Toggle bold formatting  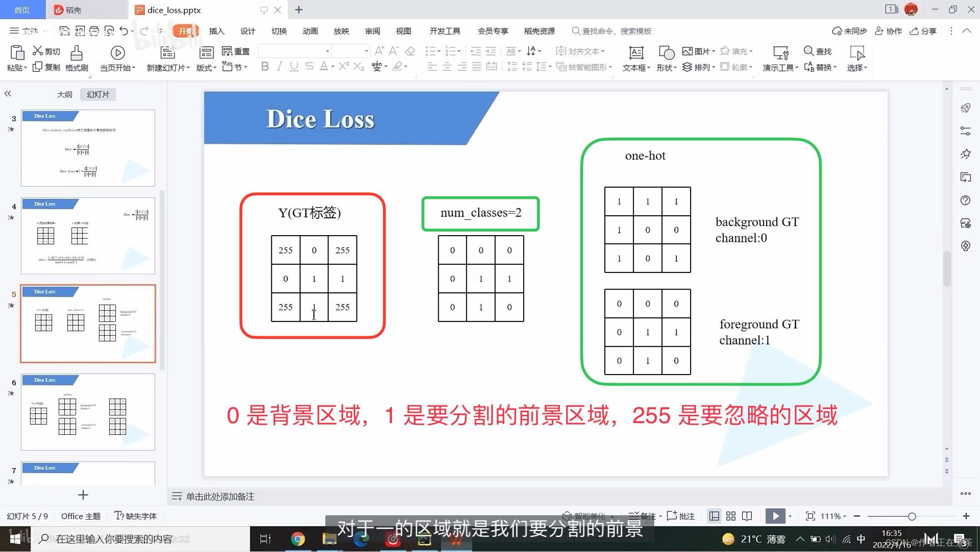265,67
